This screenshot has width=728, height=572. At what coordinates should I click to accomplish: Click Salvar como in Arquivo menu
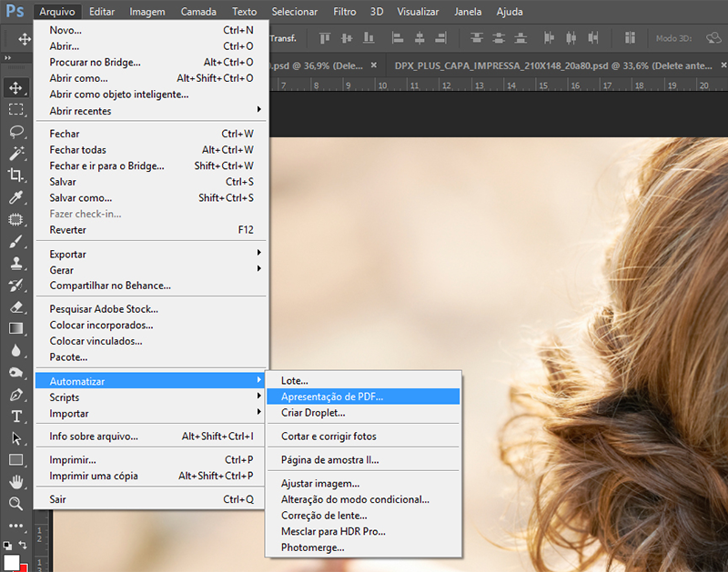[x=81, y=197]
